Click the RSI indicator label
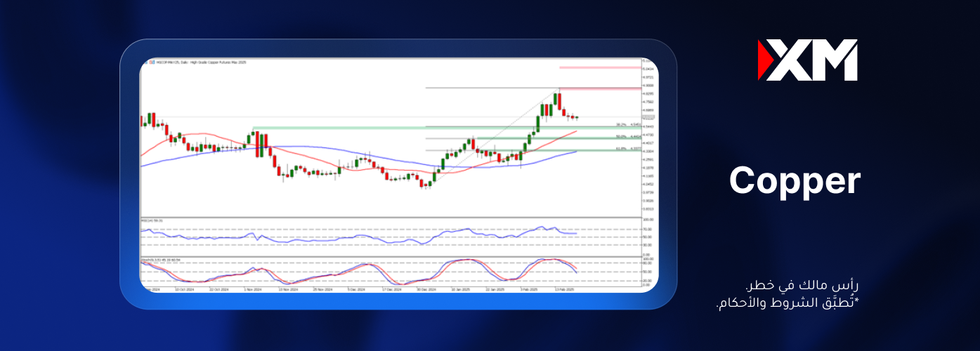 (152, 220)
